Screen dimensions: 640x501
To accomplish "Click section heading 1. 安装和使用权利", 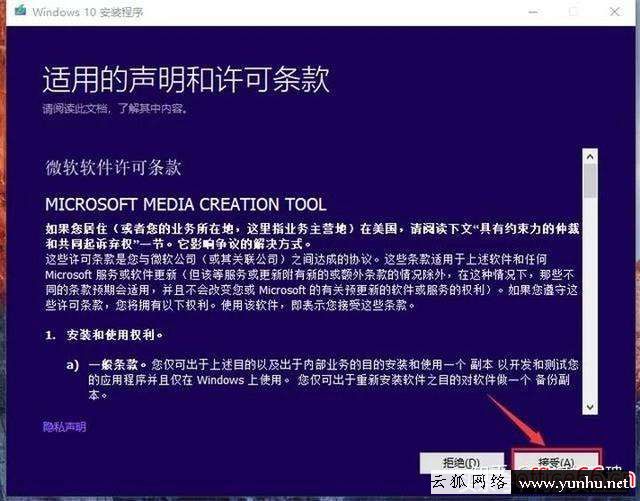I will point(104,335).
